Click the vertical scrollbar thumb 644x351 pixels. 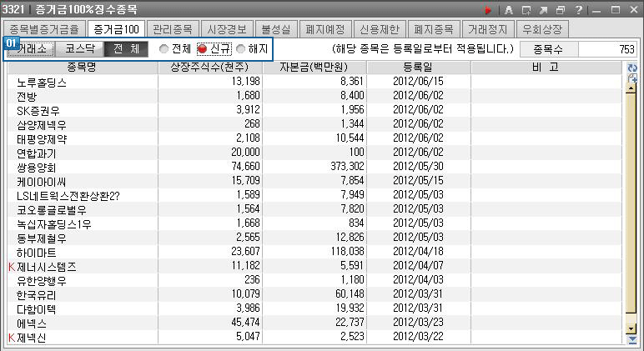coord(631,203)
